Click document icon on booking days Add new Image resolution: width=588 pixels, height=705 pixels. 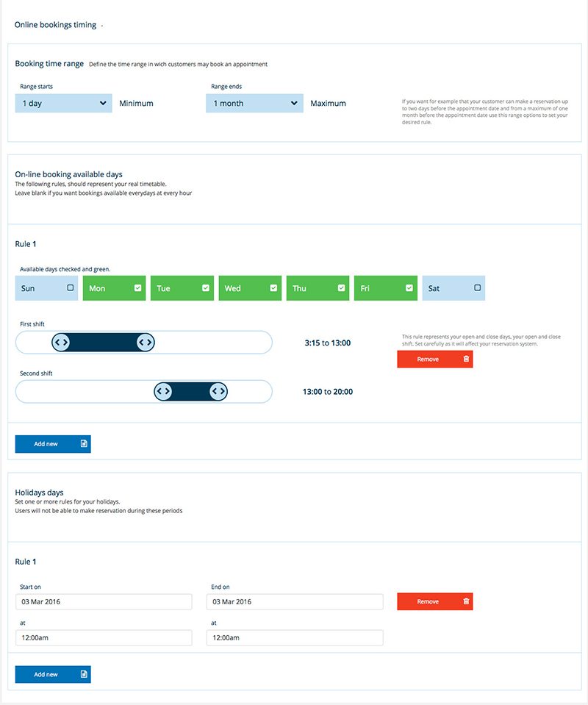point(83,444)
